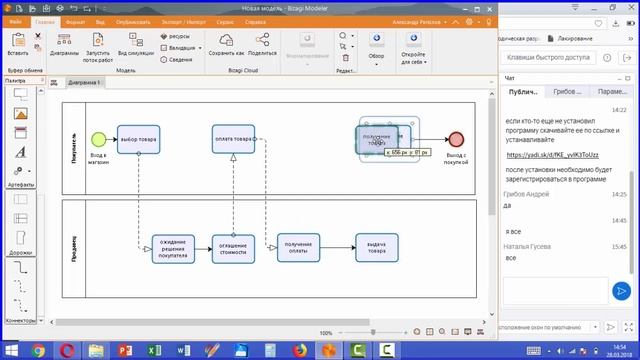Select the formatted text A tool in the palette
Viewport: 640px width, 360px height.
click(x=20, y=152)
